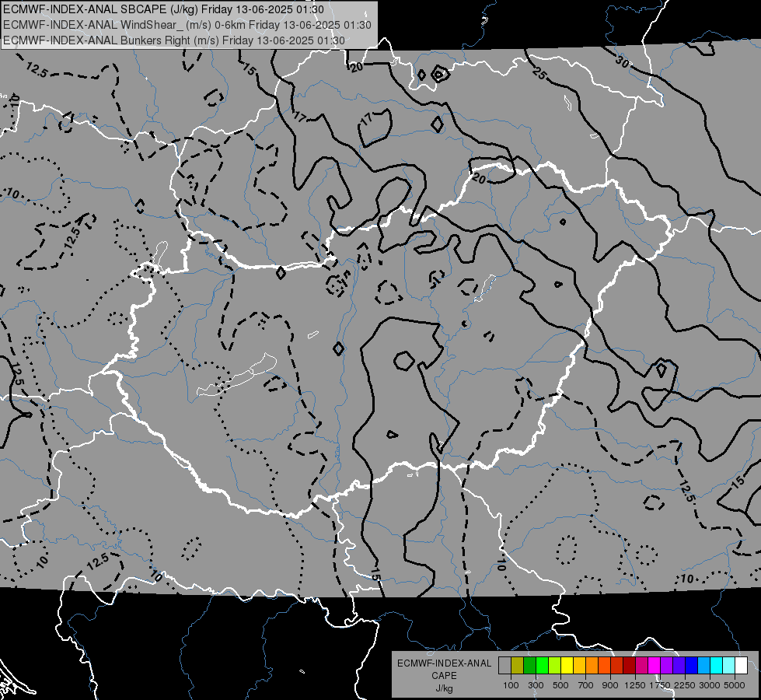Click the purple swatch after 1750
Viewport: 761px width, 700px height.
pyautogui.click(x=666, y=666)
